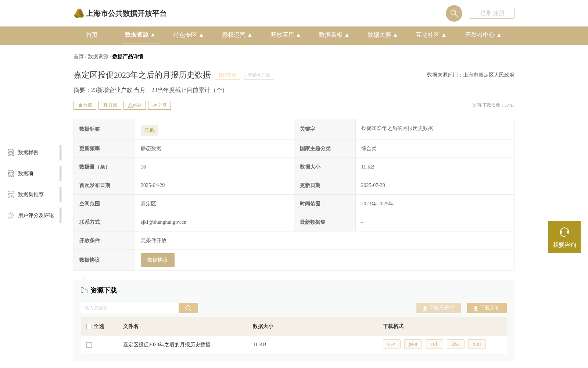Click the 数据资源 breadcrumb link
This screenshot has width=588, height=368.
tap(98, 56)
